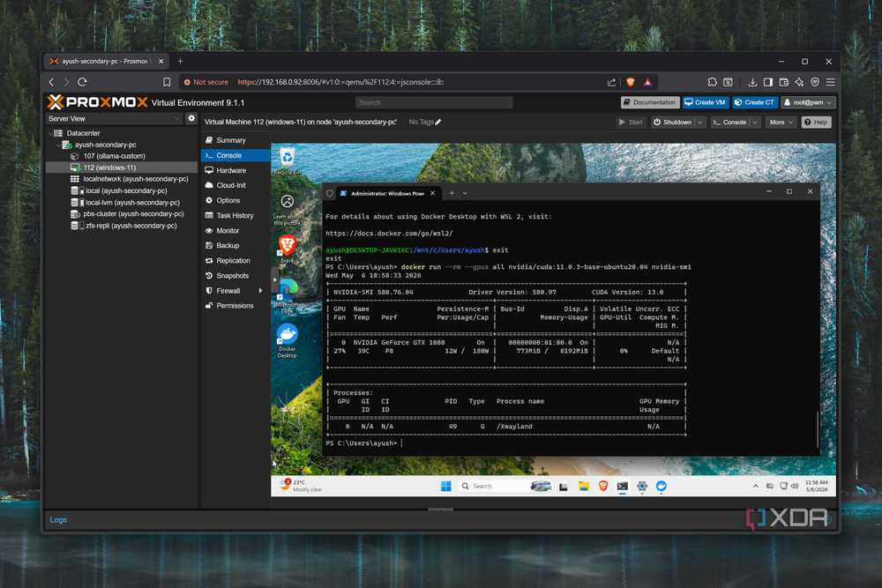Click the Shutdown button
The height and width of the screenshot is (588, 882).
[x=673, y=122]
